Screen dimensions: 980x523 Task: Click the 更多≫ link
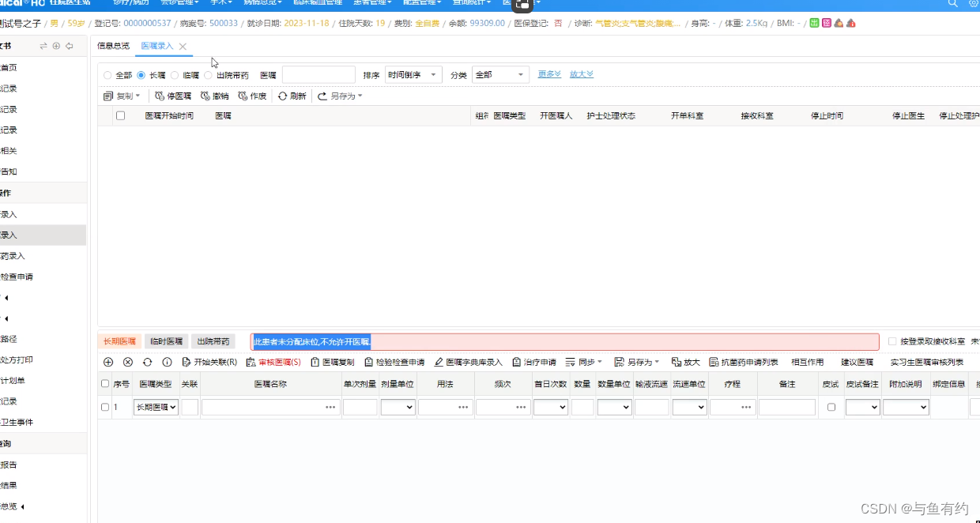tap(548, 74)
